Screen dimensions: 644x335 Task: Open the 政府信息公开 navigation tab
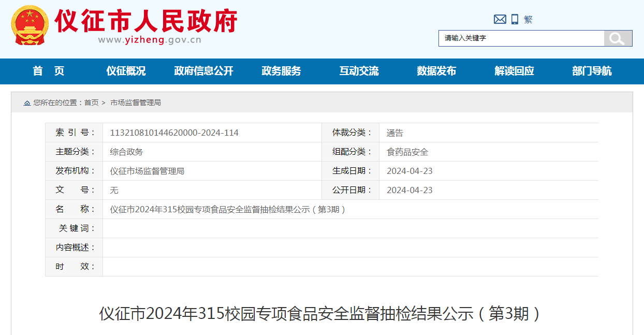pos(203,71)
